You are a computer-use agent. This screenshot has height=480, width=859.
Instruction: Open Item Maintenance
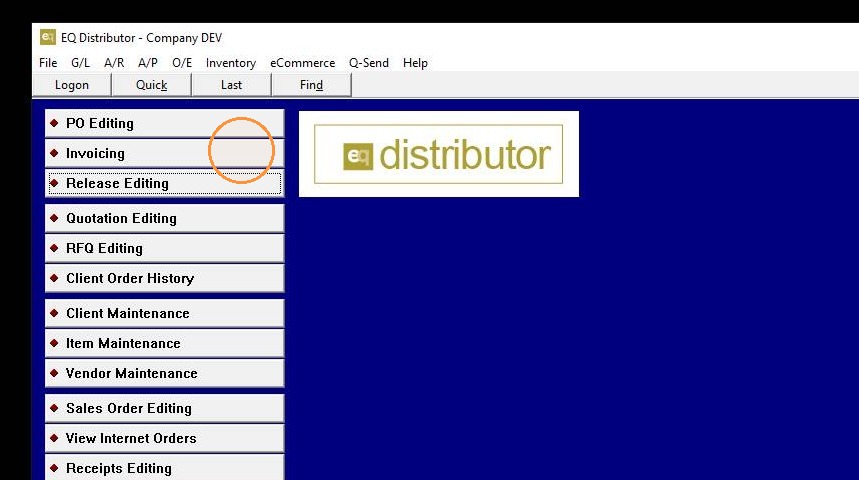click(x=165, y=344)
